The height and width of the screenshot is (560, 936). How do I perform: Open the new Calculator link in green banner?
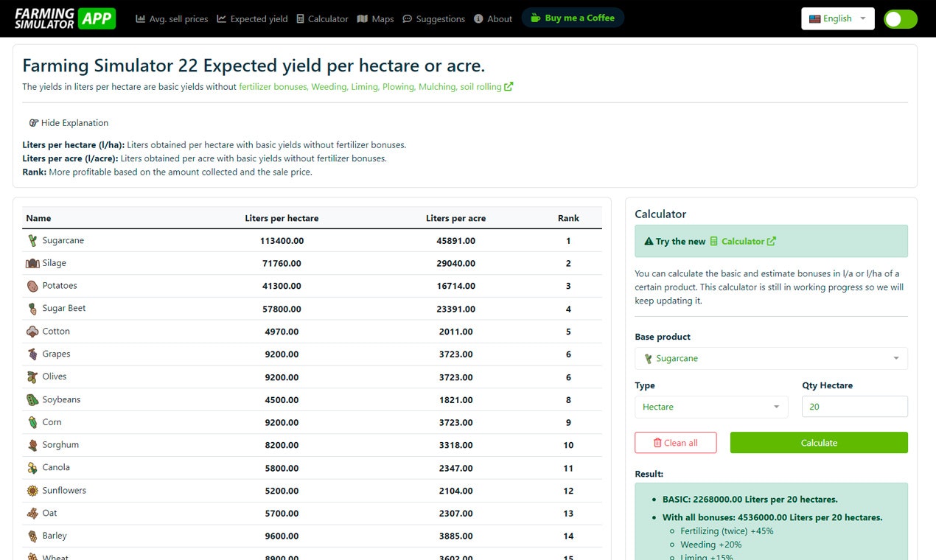click(x=742, y=241)
